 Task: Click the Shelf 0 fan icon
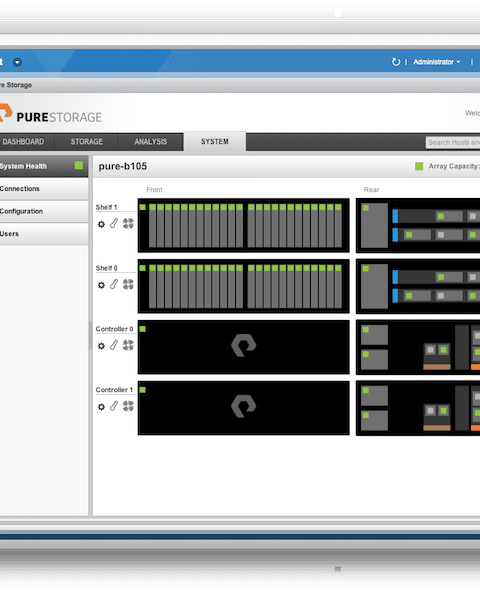[x=128, y=284]
